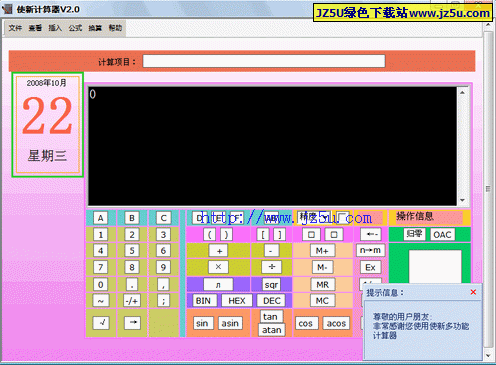
Task: Open the 文件 menu
Action: [15, 28]
